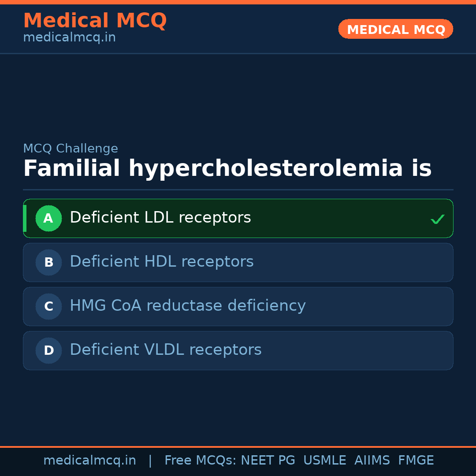Click the "Free MCQs:" footer text
Screen dimensions: 476x476
(201, 461)
